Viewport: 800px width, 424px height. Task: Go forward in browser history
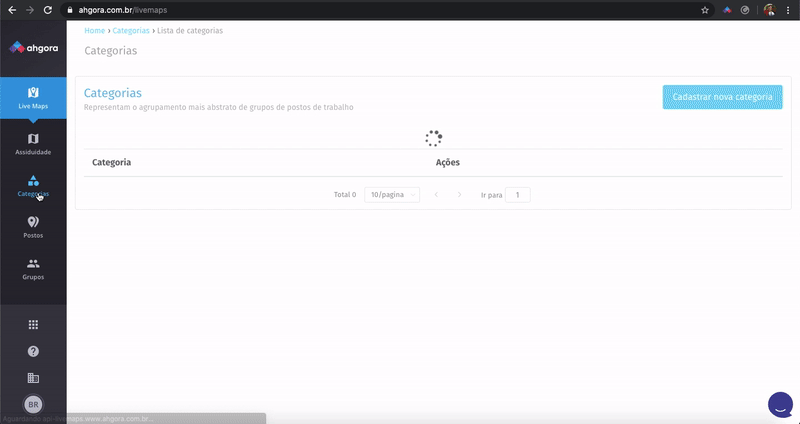click(30, 10)
